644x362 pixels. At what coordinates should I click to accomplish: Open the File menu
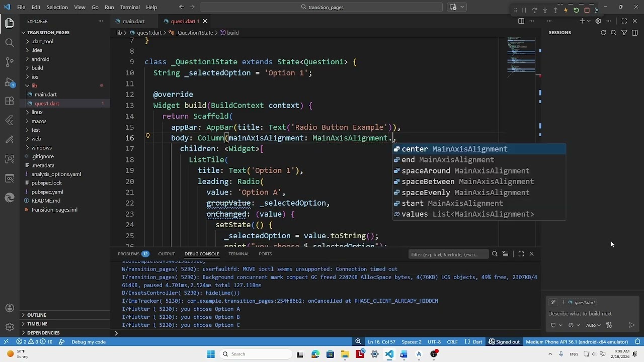[x=21, y=7]
